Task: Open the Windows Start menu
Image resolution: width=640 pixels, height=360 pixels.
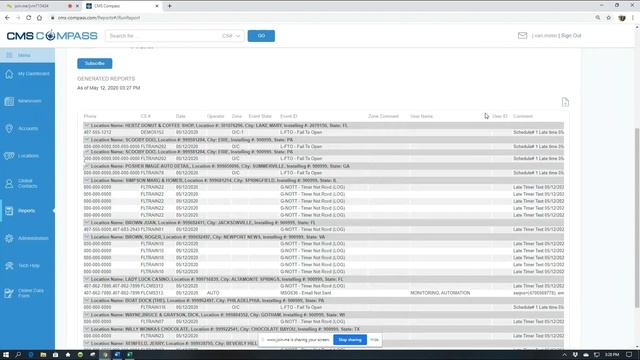Action: click(6, 355)
